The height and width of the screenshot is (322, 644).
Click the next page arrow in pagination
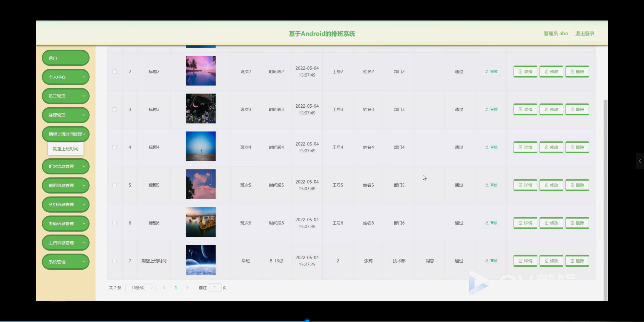pos(187,287)
